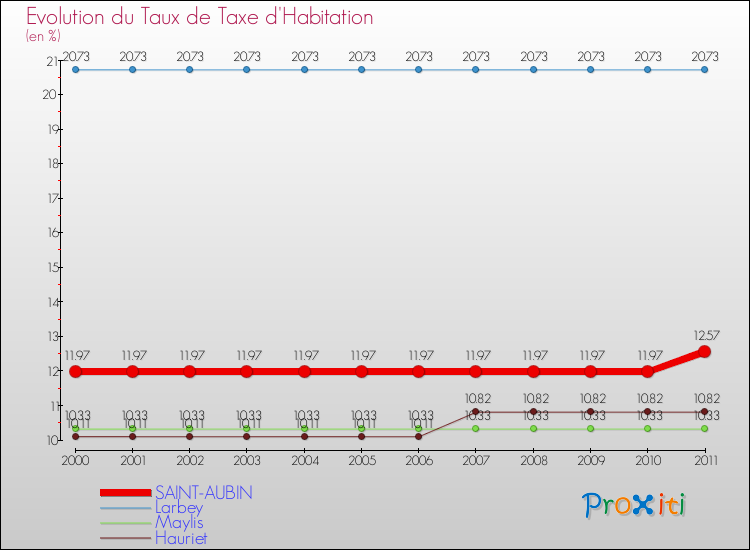
Task: Click the x-axis label 2007
Action: pos(476,460)
